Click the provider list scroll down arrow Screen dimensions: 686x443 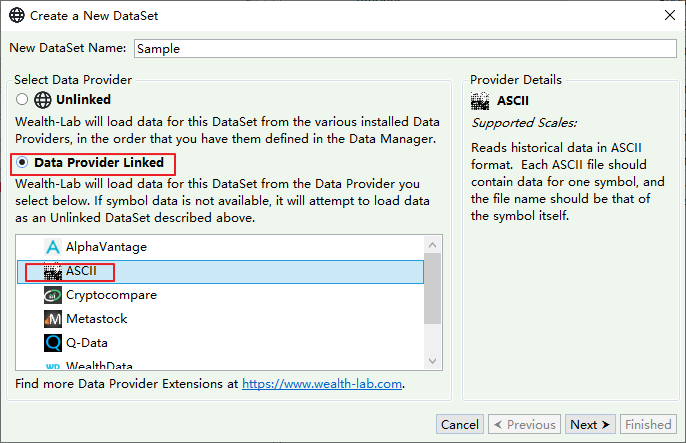(x=433, y=361)
